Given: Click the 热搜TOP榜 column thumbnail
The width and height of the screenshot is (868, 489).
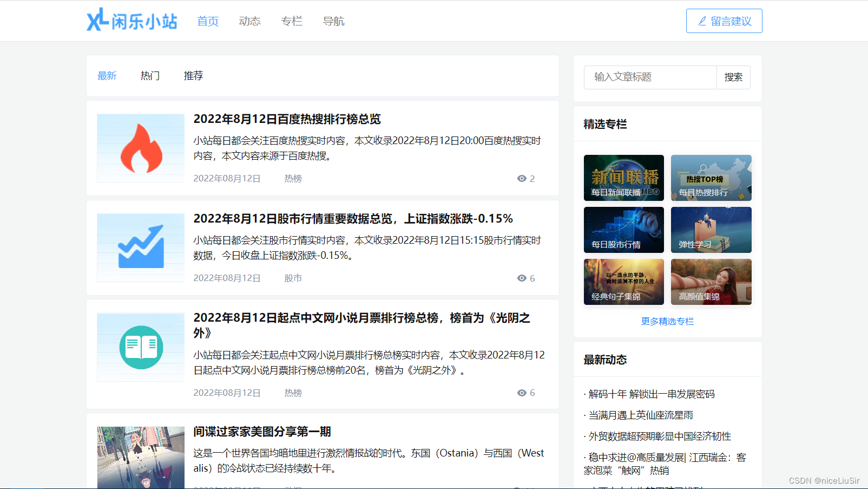Looking at the screenshot, I should click(x=711, y=178).
